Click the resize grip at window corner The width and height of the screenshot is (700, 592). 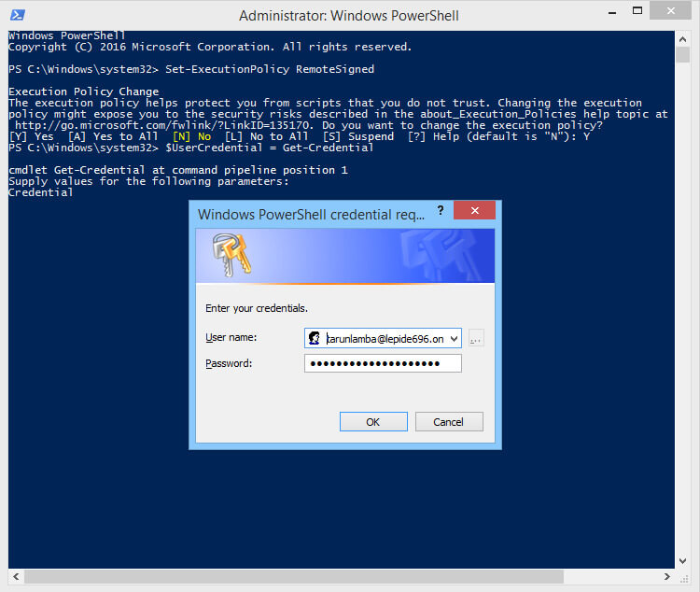[684, 579]
